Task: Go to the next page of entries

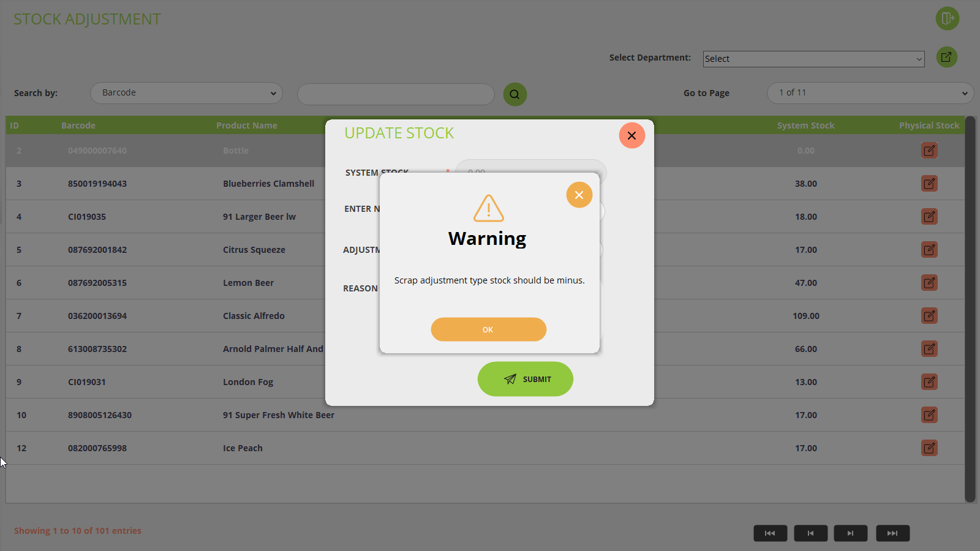Action: [x=850, y=533]
